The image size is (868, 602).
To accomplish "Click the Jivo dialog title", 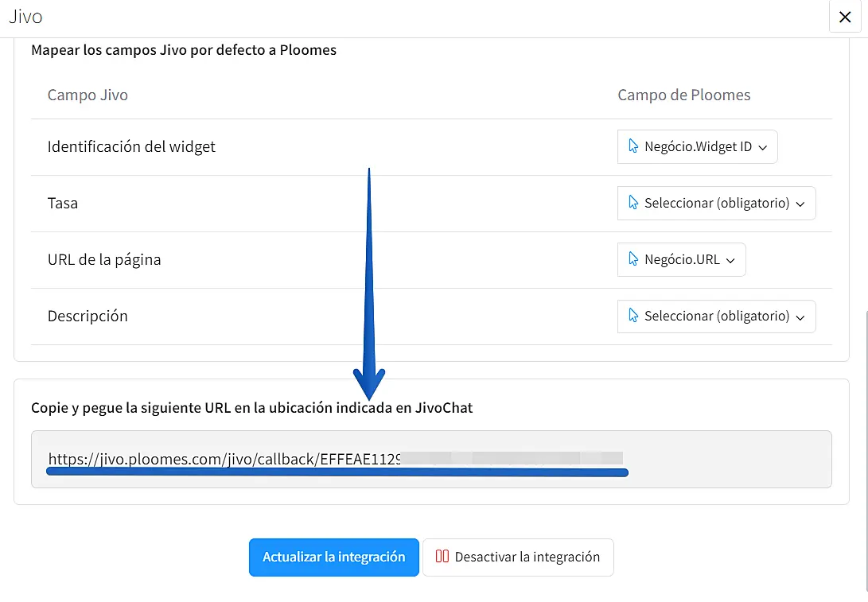I will tap(25, 17).
